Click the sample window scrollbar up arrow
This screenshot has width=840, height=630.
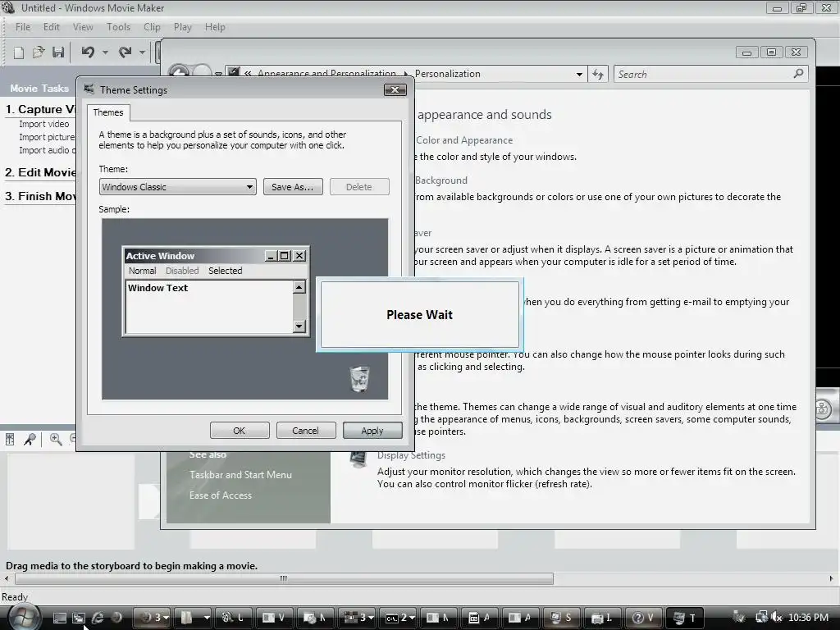pyautogui.click(x=299, y=288)
